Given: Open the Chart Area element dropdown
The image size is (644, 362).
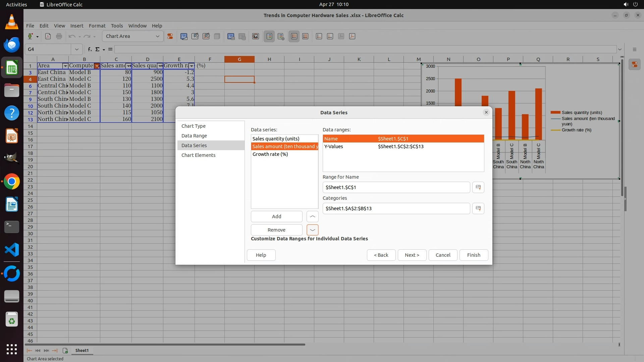Looking at the screenshot, I should [157, 36].
